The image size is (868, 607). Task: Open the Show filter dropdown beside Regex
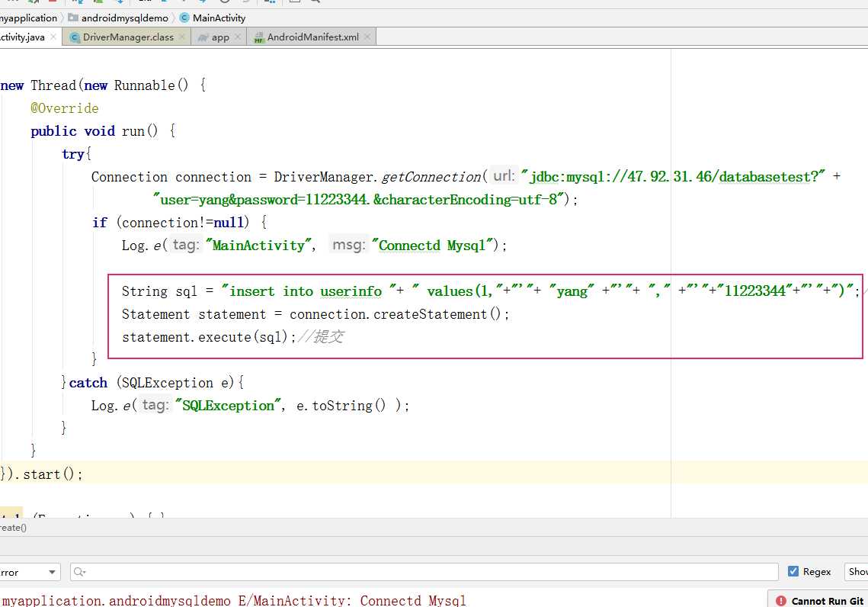(856, 572)
